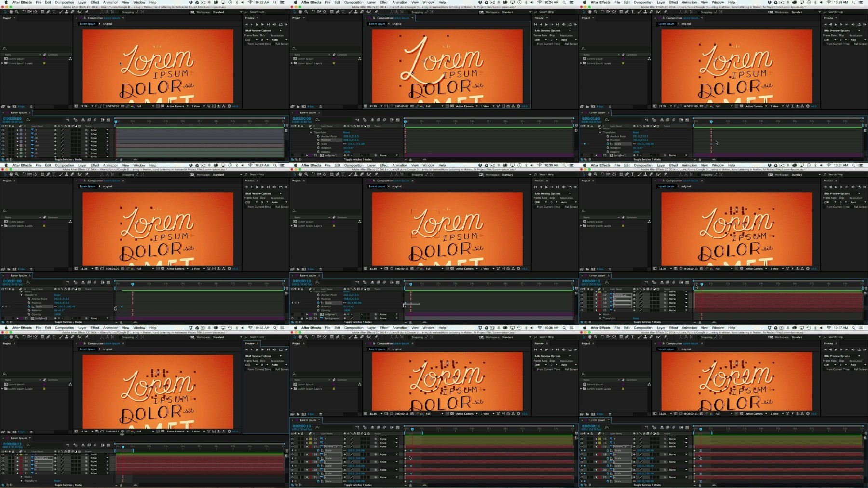
Task: Open macOS Spotlight search in the 10:22 AM screenshot
Action: [x=275, y=2]
